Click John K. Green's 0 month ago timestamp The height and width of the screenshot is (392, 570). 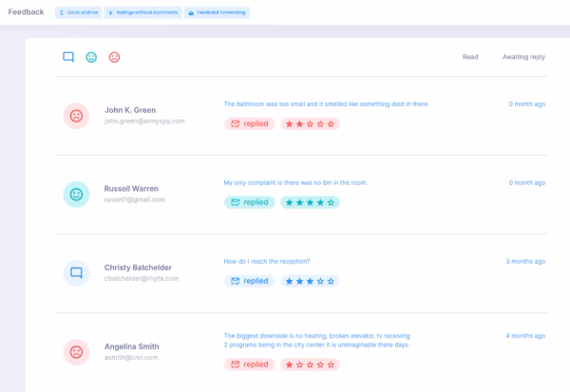(526, 103)
